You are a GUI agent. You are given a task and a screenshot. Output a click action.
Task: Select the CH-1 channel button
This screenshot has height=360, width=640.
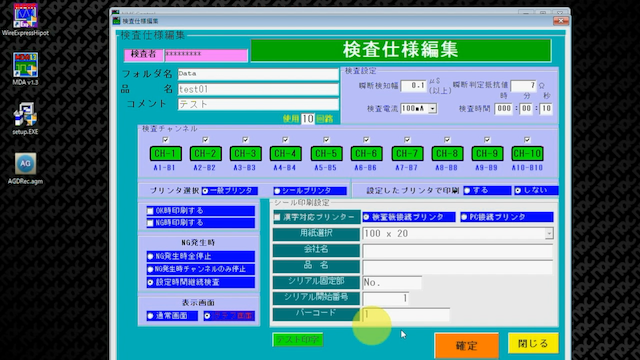click(165, 153)
